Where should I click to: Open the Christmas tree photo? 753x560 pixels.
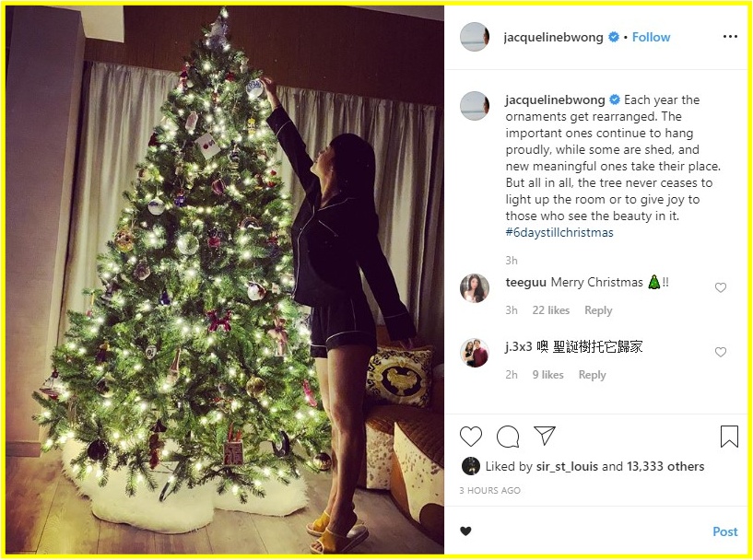(225, 280)
